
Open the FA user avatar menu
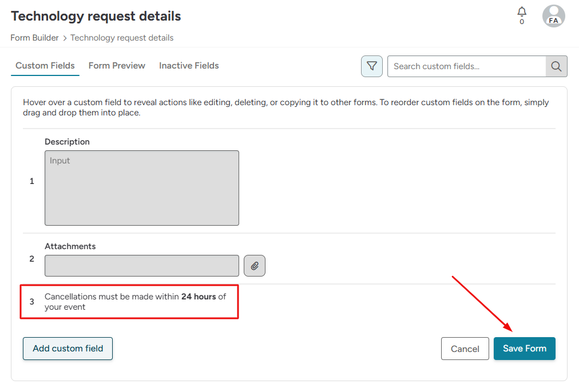click(553, 16)
